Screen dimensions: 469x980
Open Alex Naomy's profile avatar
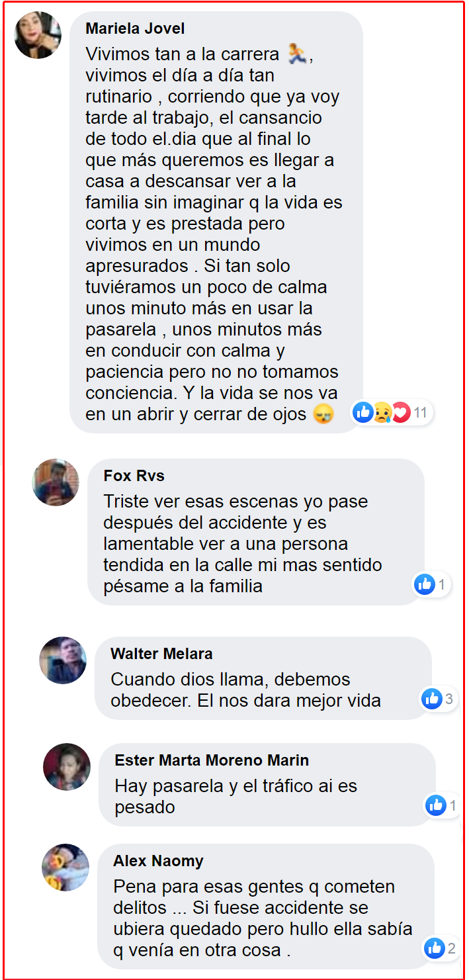(65, 868)
